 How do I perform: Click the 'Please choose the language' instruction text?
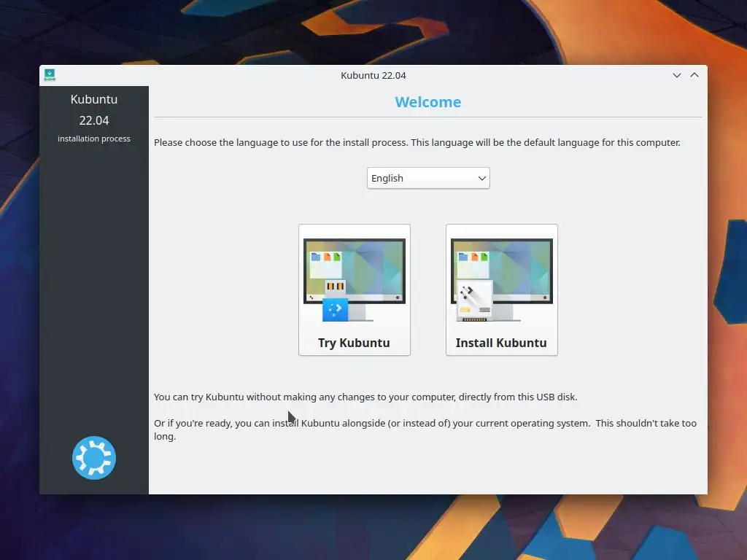[417, 143]
